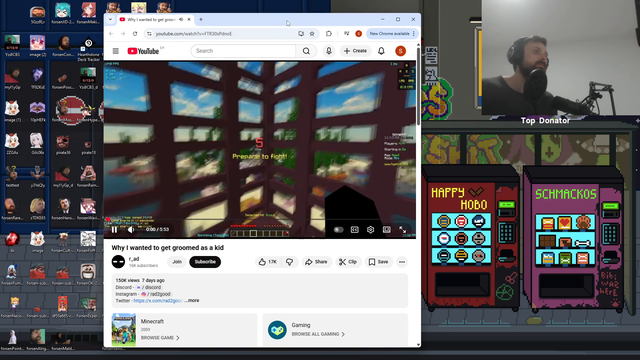This screenshot has width=640, height=360.
Task: Seek along the video progress bar
Action: click(x=260, y=220)
